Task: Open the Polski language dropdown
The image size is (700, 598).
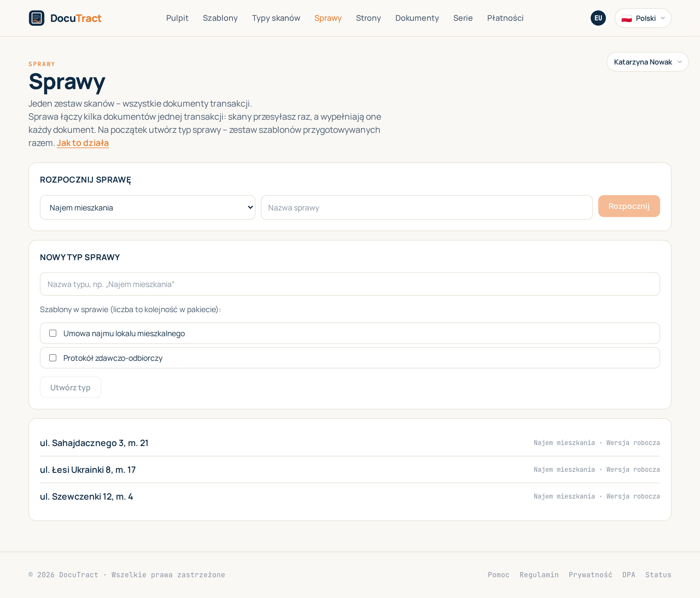Action: pyautogui.click(x=643, y=18)
